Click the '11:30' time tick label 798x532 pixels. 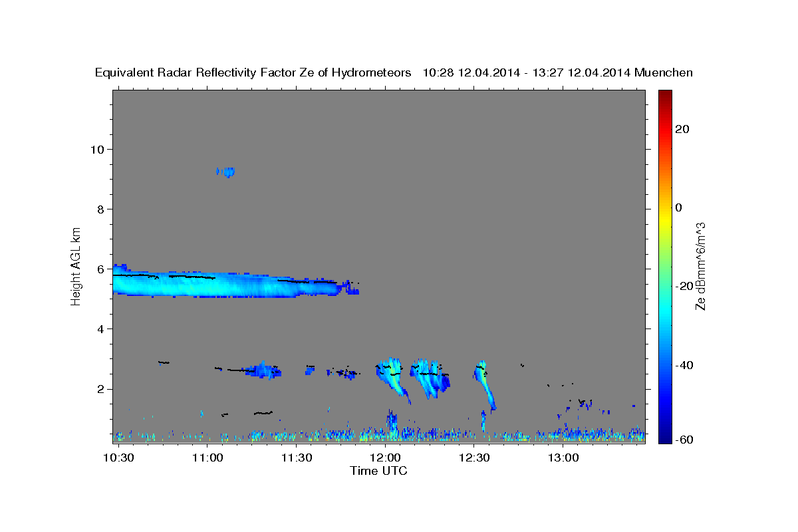297,458
